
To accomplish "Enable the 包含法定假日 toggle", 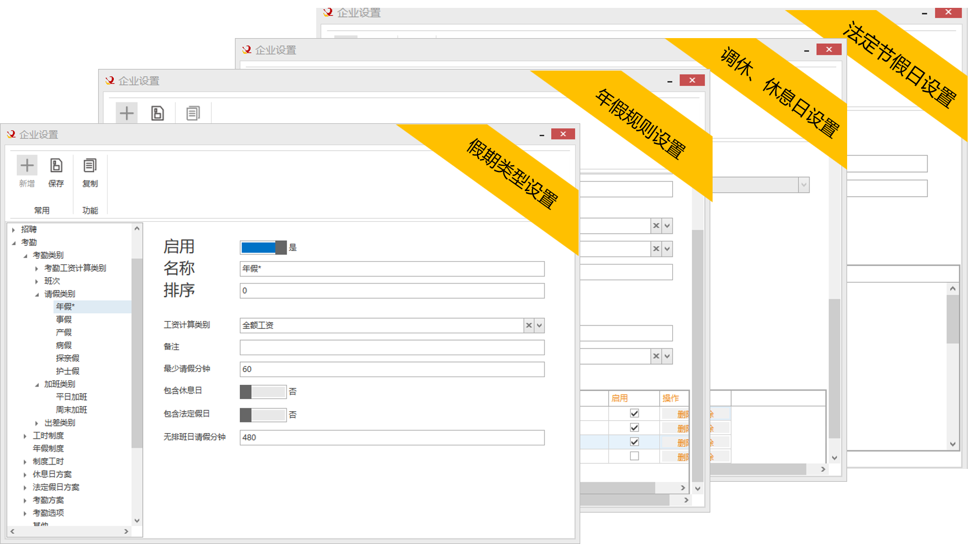I will point(263,415).
